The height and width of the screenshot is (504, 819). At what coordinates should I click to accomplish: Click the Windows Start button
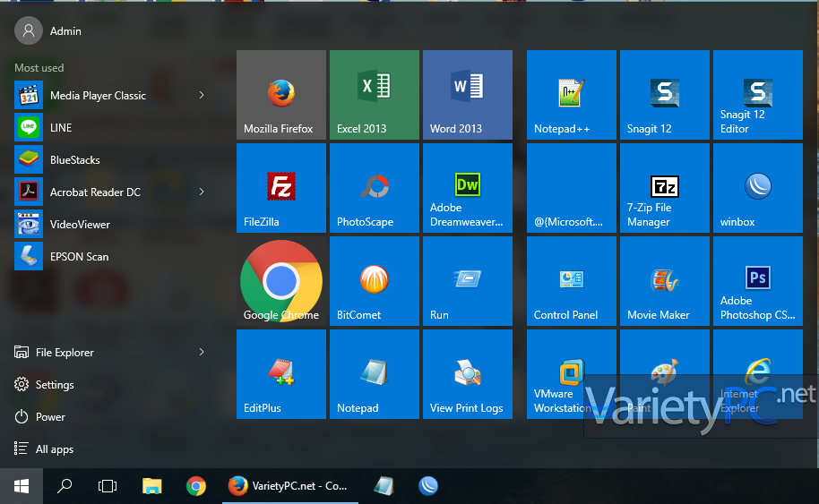(x=22, y=486)
